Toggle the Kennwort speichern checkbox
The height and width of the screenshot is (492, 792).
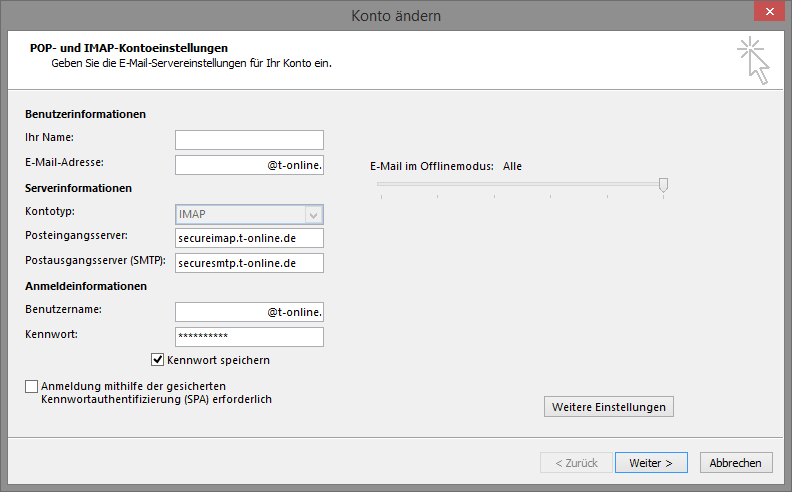pyautogui.click(x=158, y=360)
